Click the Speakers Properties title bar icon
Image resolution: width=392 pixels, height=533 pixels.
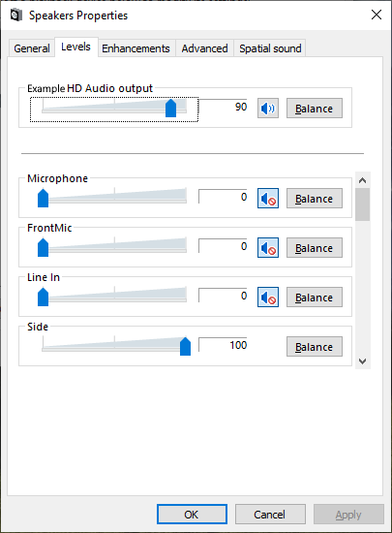click(15, 16)
